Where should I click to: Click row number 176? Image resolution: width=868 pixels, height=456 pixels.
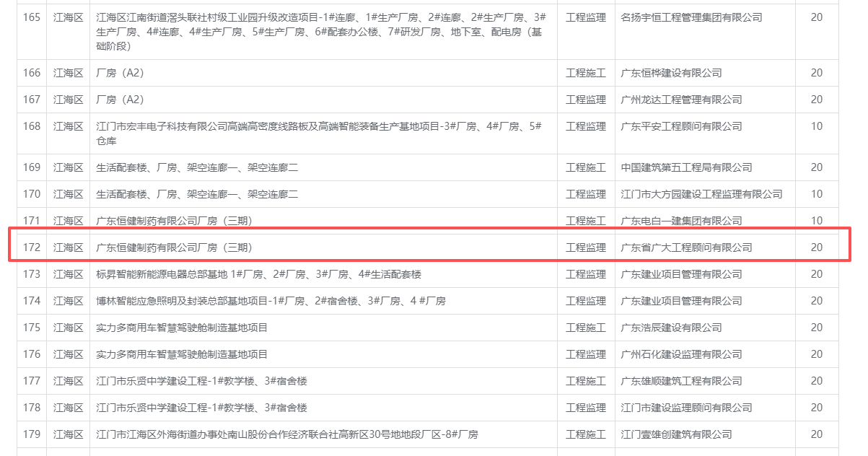(x=32, y=354)
